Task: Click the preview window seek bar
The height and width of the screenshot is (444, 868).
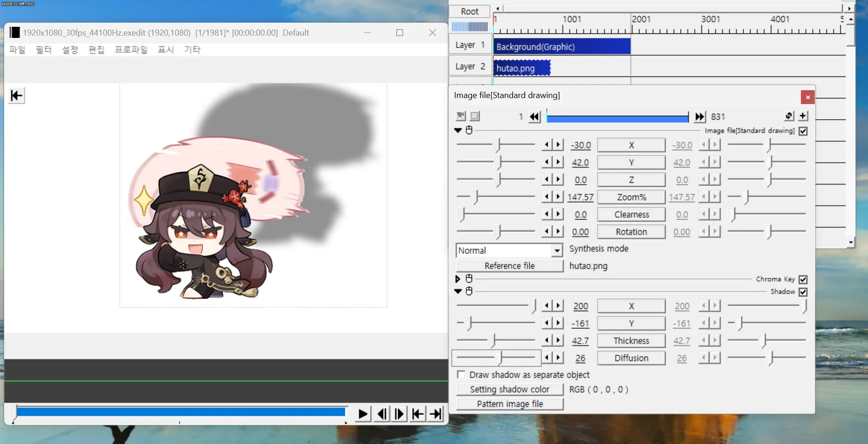Action: tap(181, 412)
